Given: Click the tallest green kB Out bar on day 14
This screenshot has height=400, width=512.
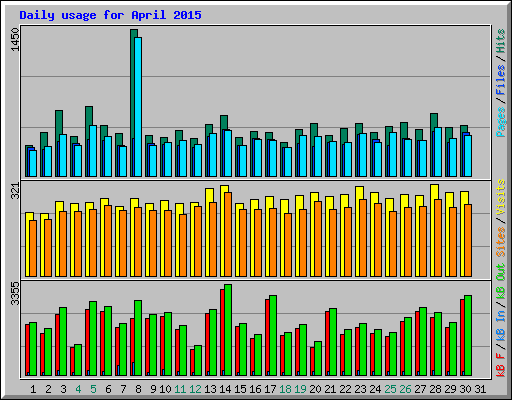Looking at the screenshot, I should (x=228, y=330).
